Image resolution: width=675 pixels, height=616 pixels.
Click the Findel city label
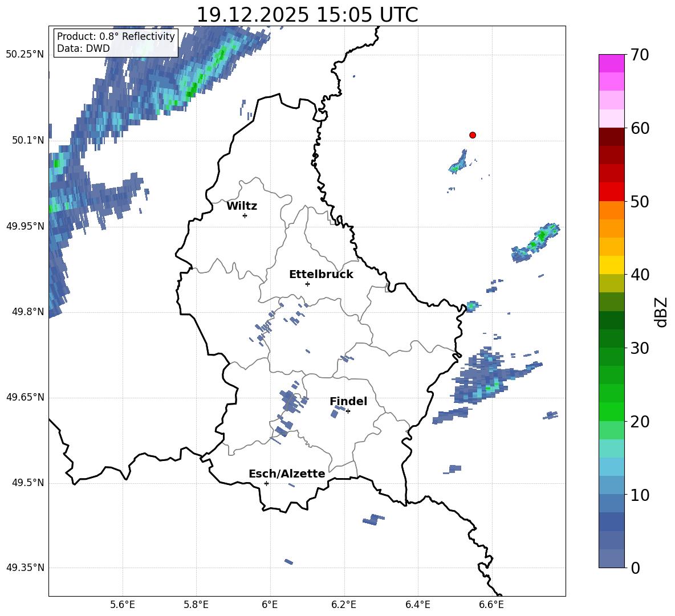point(348,401)
